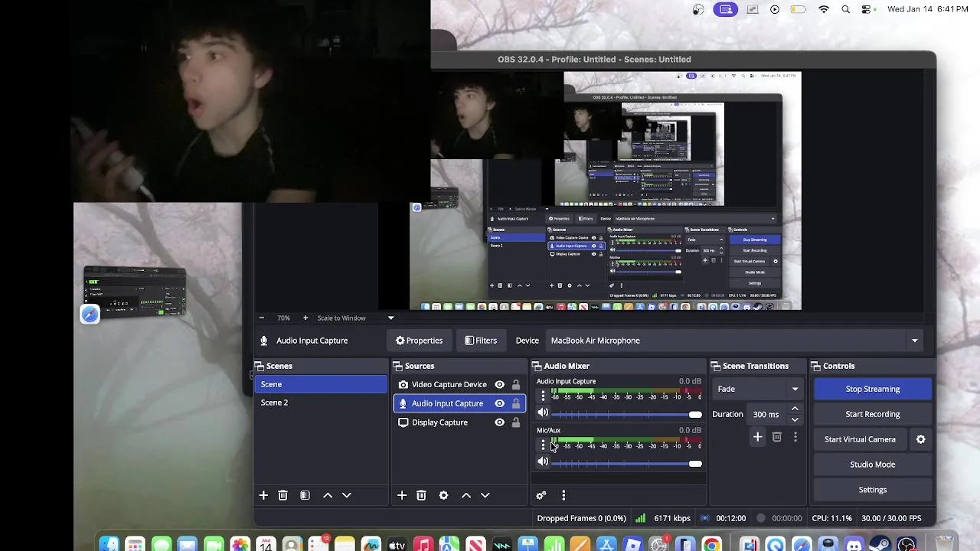
Task: Open advanced audio properties gears icon
Action: click(x=541, y=495)
